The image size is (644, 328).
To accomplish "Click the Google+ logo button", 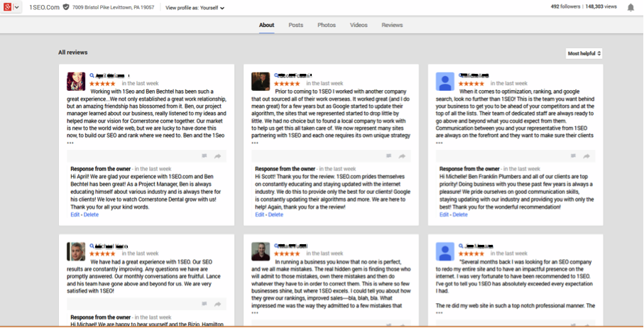I will click(x=7, y=7).
